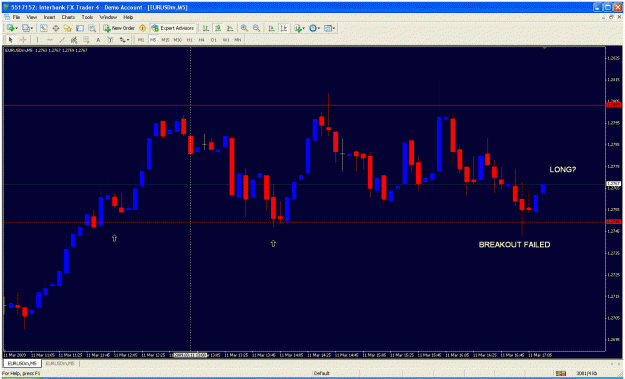This screenshot has width=625, height=379.
Task: Select the Text tool labeled A
Action: click(x=98, y=39)
